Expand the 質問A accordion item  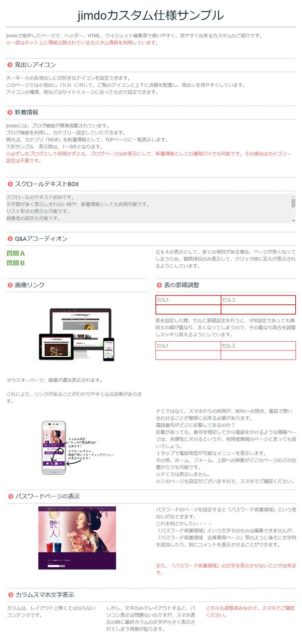point(16,253)
